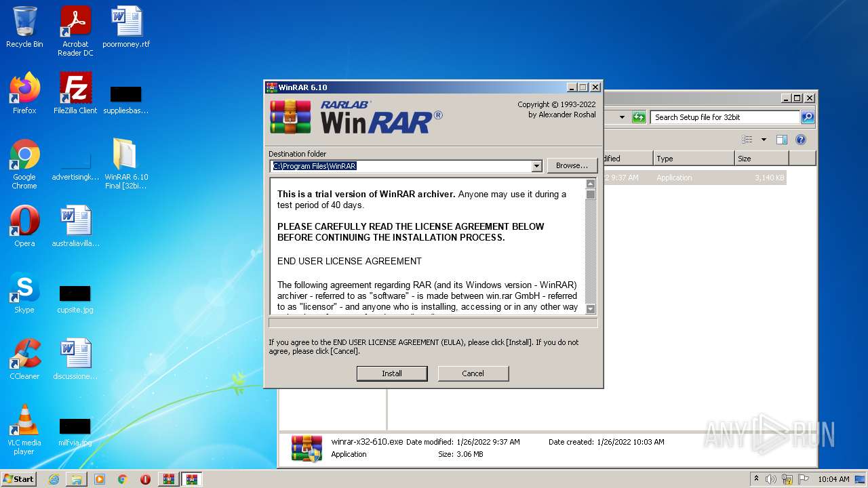868x488 pixels.
Task: Open the Start menu
Action: (18, 479)
